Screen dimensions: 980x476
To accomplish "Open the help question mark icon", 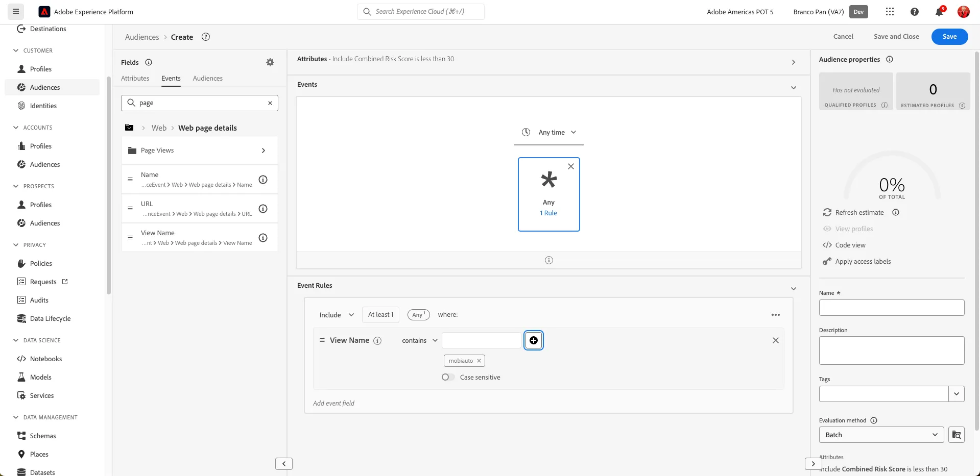I will pos(914,12).
